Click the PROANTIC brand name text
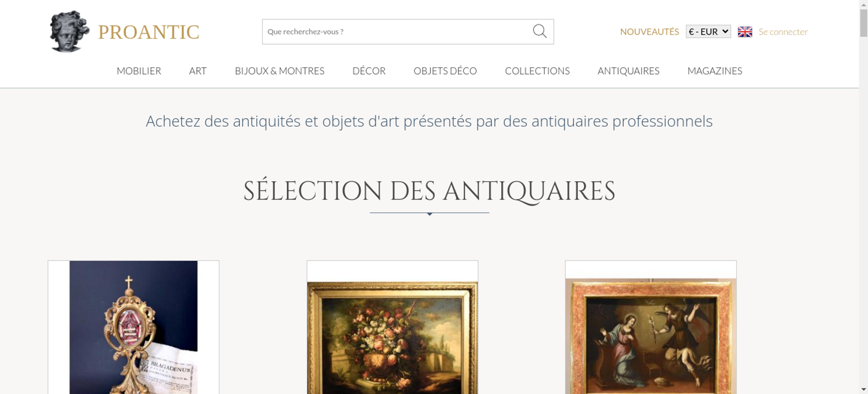The image size is (868, 394). [x=149, y=32]
